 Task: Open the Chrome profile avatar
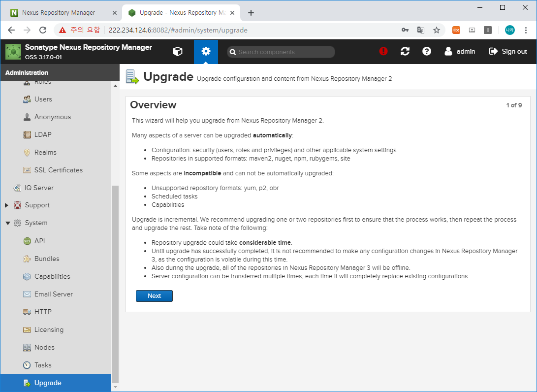pyautogui.click(x=509, y=30)
